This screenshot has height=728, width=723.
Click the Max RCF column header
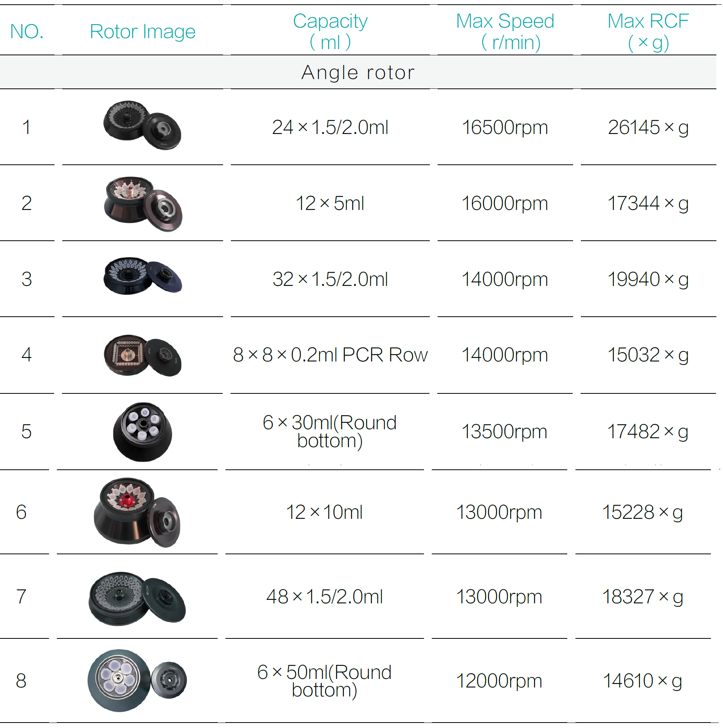point(648,31)
